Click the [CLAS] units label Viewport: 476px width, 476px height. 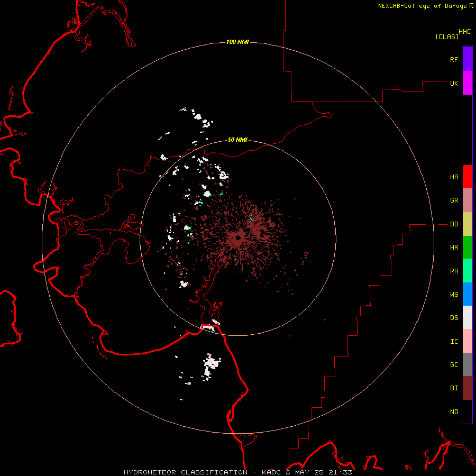coord(447,36)
